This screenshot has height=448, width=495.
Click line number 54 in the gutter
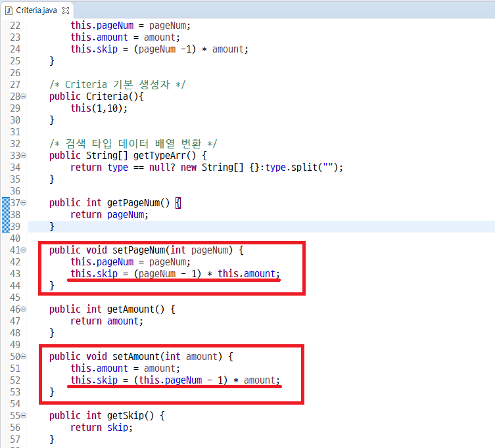tap(15, 404)
